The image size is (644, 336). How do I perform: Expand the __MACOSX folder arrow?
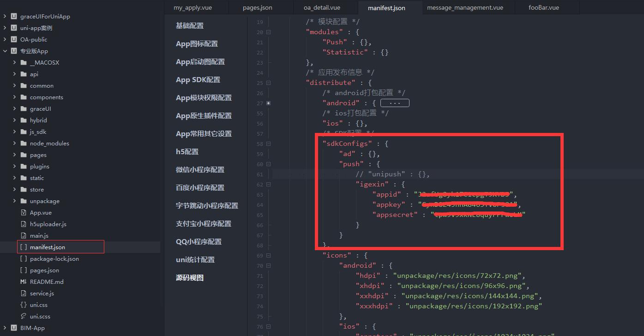coord(15,62)
